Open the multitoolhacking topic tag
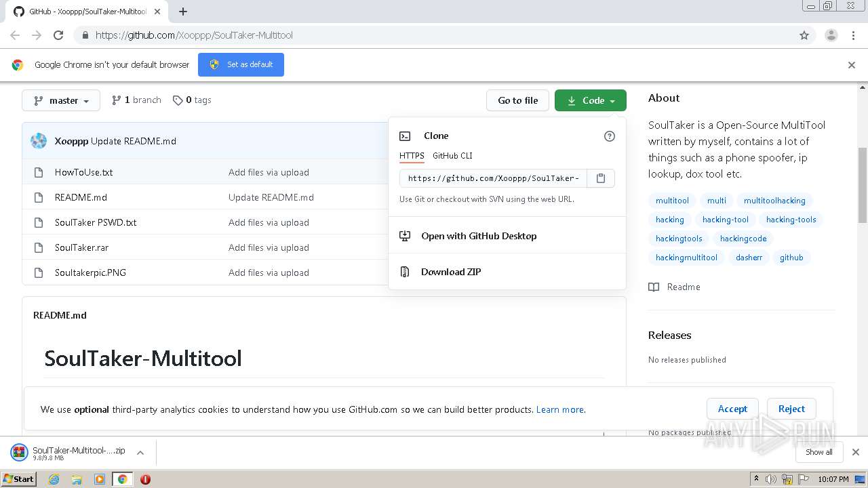This screenshot has height=488, width=868. tap(774, 201)
